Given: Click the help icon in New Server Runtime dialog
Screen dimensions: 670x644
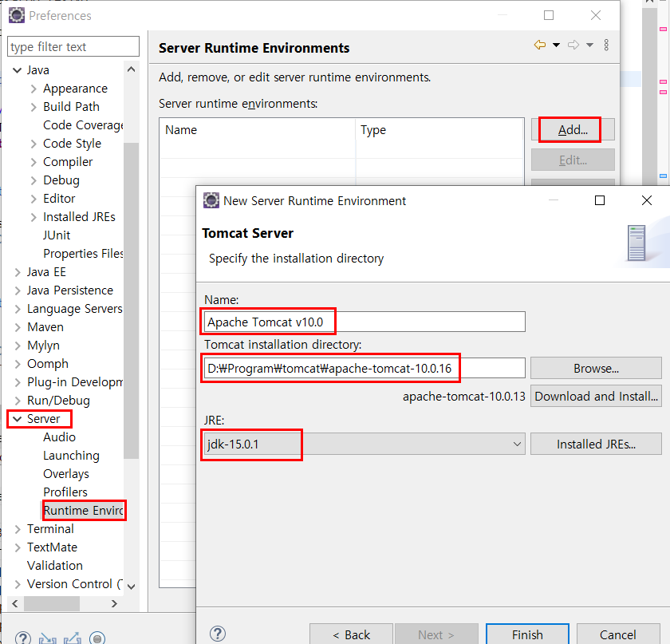Looking at the screenshot, I should point(218,634).
